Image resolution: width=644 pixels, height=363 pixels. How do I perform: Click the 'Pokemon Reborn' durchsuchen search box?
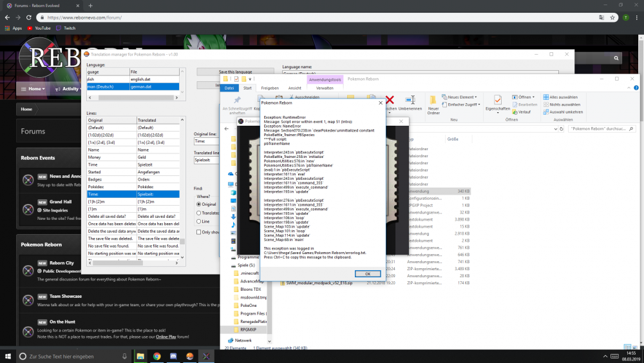point(601,129)
